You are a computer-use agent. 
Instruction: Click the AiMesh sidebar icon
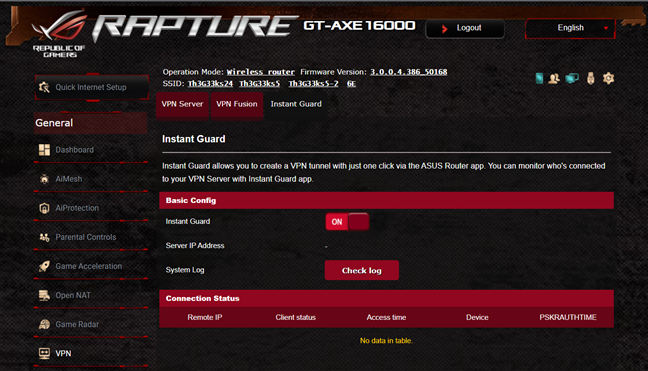(x=44, y=179)
